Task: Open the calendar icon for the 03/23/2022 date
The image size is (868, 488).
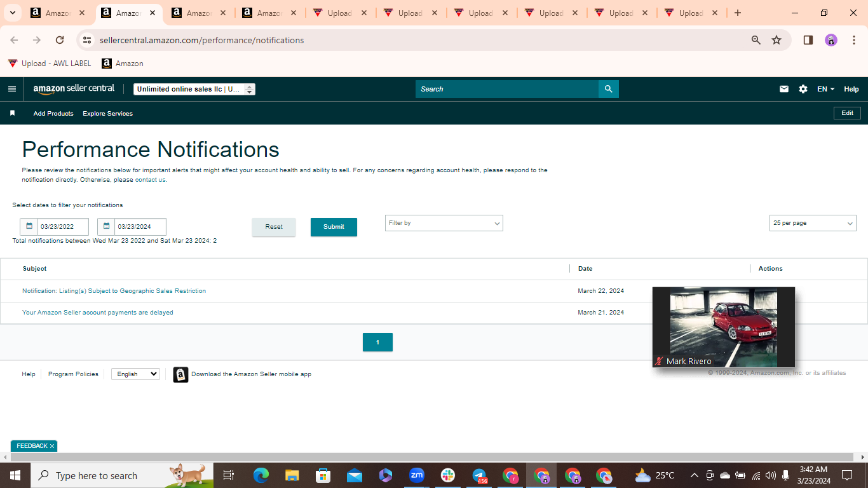Action: click(29, 226)
